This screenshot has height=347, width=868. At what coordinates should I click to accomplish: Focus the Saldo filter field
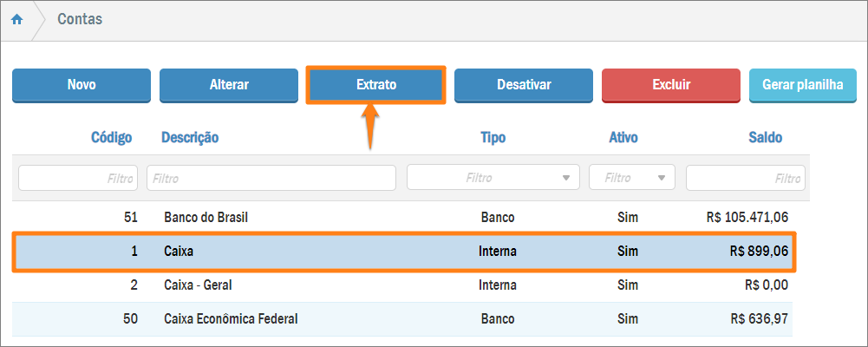[746, 178]
